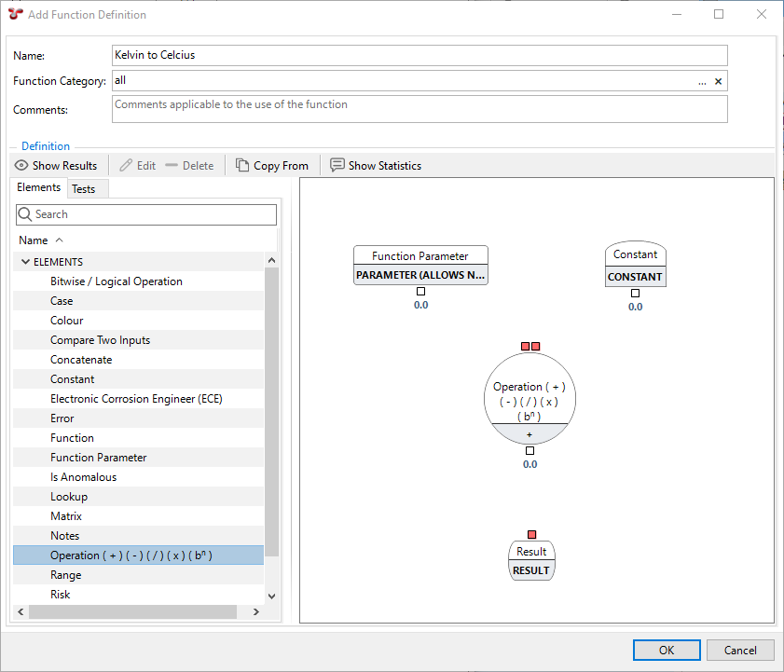The height and width of the screenshot is (672, 784).
Task: Select the Colour element
Action: (139, 321)
